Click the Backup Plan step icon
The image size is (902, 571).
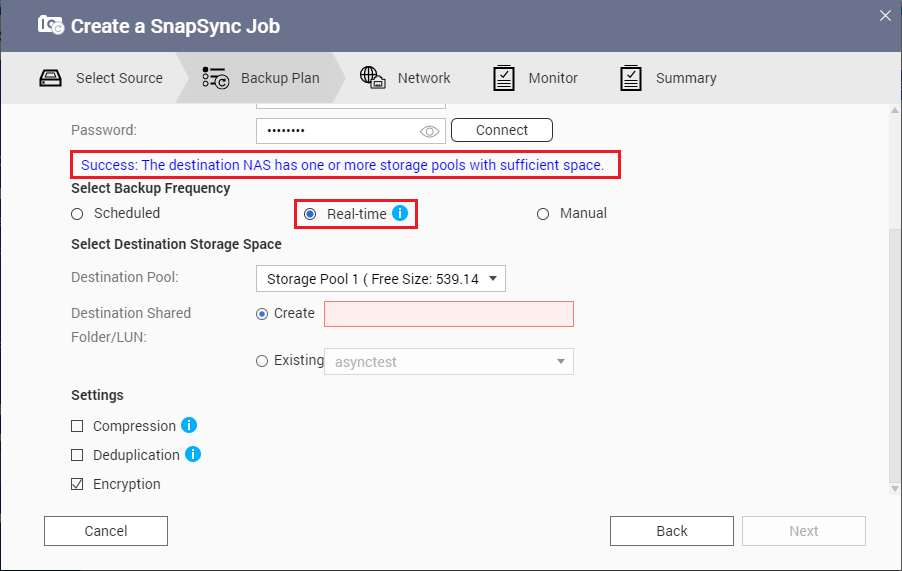click(216, 78)
